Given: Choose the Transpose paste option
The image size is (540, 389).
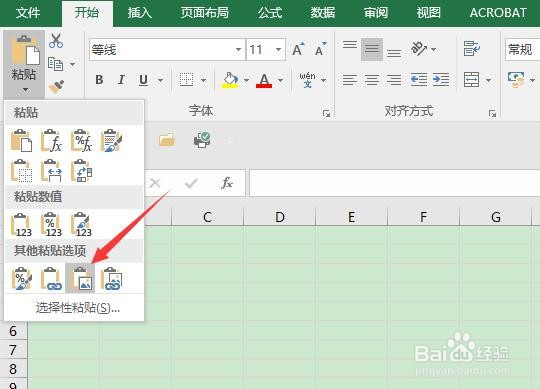Looking at the screenshot, I should click(x=81, y=170).
